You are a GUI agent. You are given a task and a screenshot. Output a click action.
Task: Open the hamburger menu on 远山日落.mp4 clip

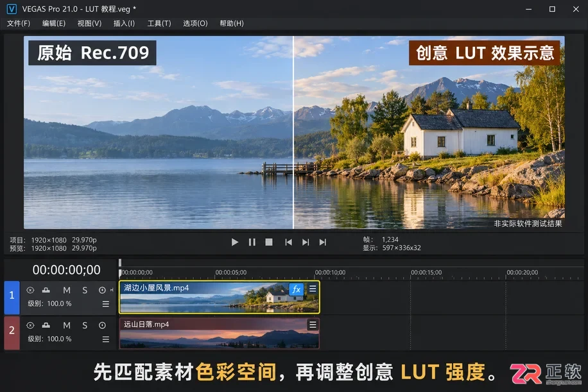coord(313,325)
